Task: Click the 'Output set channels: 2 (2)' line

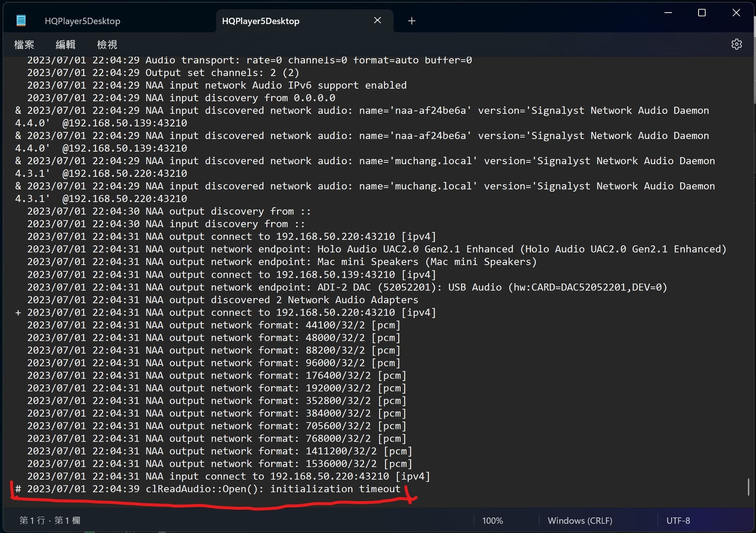Action: tap(163, 73)
